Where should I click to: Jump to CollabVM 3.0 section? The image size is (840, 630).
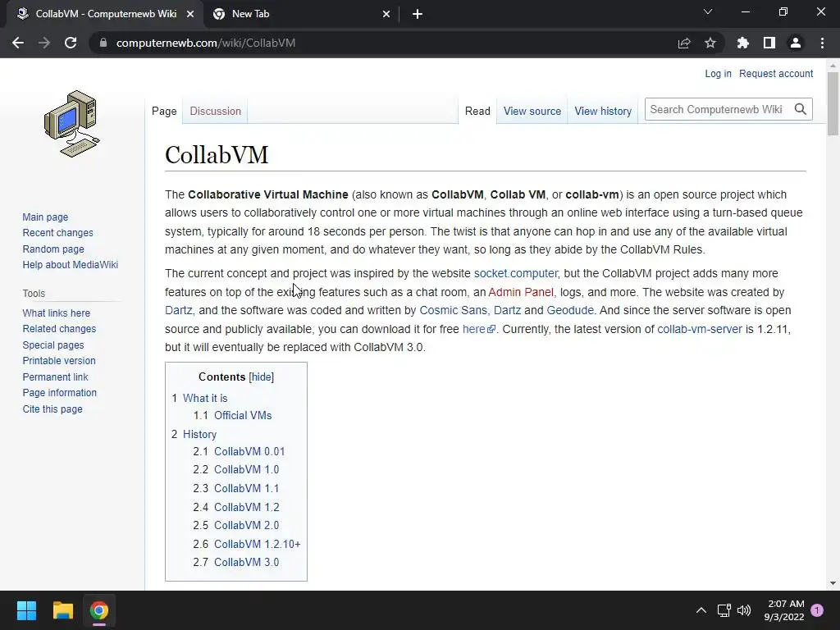(246, 562)
